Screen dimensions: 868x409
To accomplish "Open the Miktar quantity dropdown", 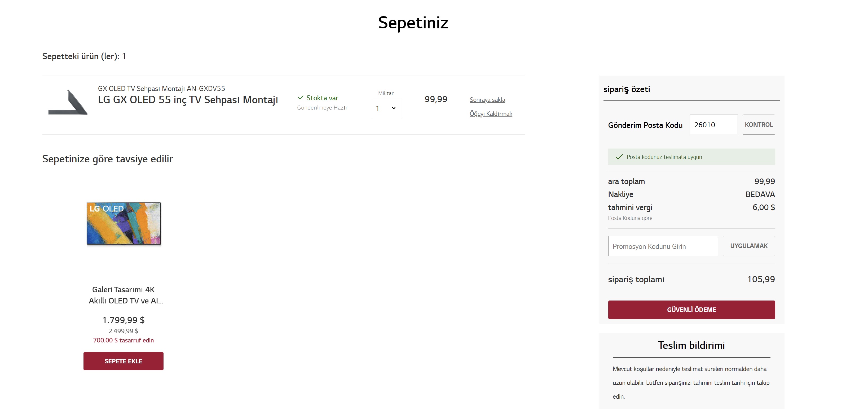I will (386, 108).
